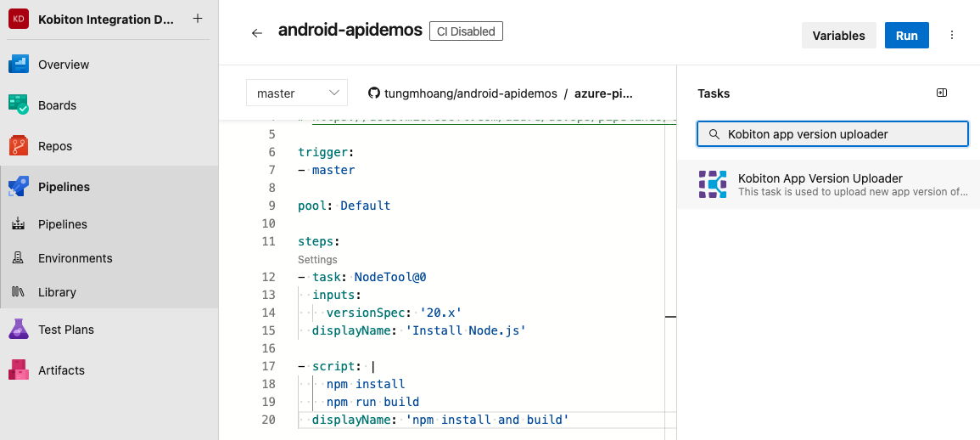
Task: Click the GitHub logo beside repository name
Action: (x=373, y=93)
